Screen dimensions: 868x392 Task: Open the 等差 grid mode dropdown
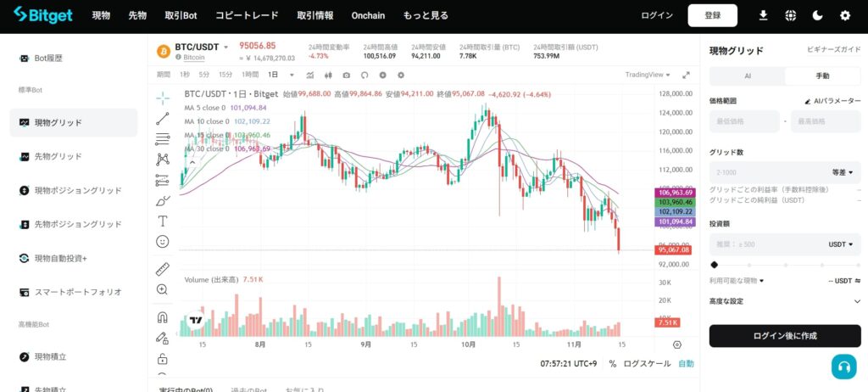843,172
